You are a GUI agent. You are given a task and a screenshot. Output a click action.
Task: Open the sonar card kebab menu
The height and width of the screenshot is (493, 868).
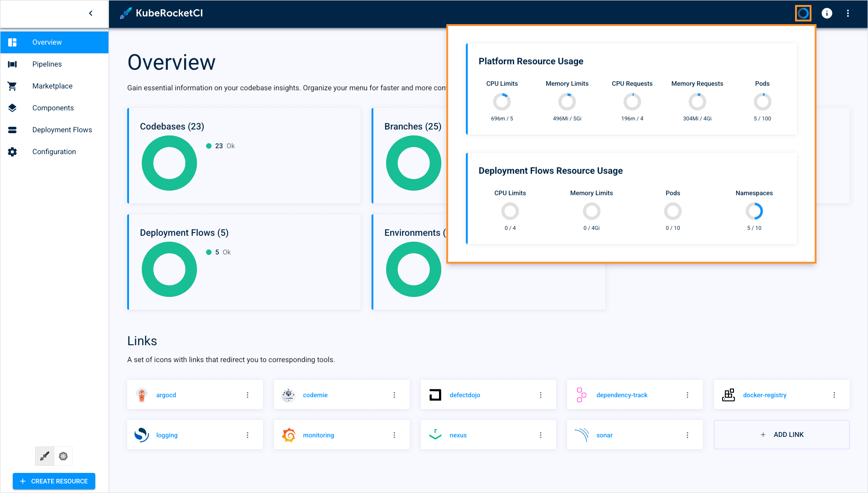pos(687,435)
